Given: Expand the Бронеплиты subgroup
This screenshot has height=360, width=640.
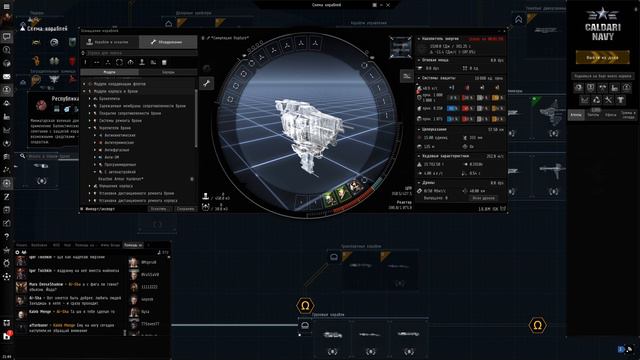Looking at the screenshot, I should 90,99.
